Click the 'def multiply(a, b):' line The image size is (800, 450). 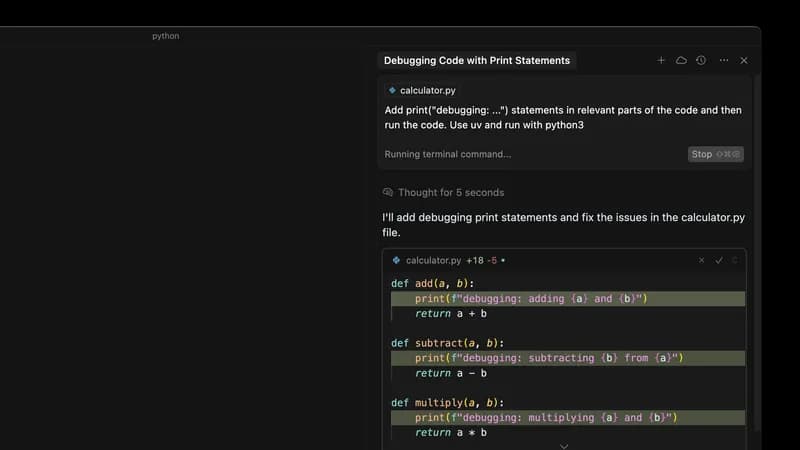click(447, 403)
